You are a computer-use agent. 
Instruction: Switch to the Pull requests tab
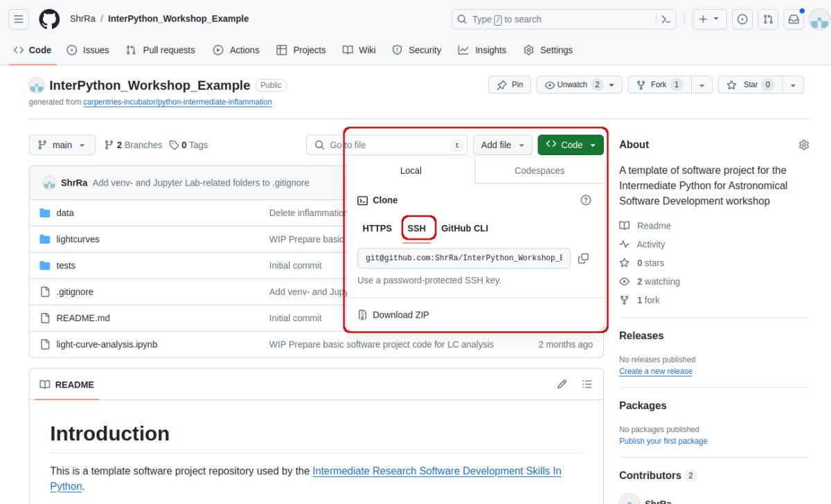point(161,50)
